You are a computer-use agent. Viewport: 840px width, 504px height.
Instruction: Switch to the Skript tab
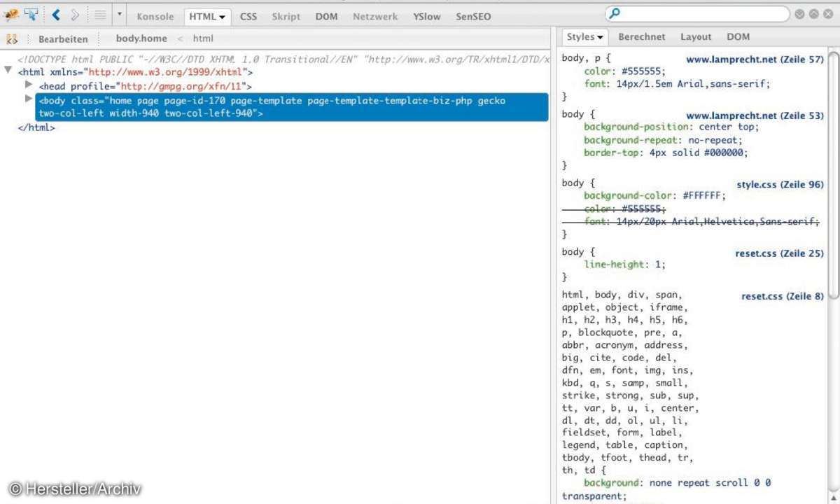click(286, 16)
